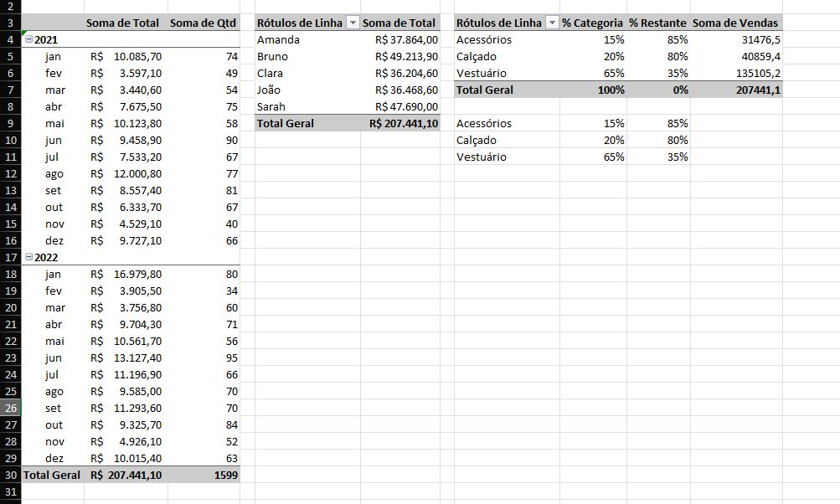
Task: Select the Amanda row label
Action: tap(278, 39)
